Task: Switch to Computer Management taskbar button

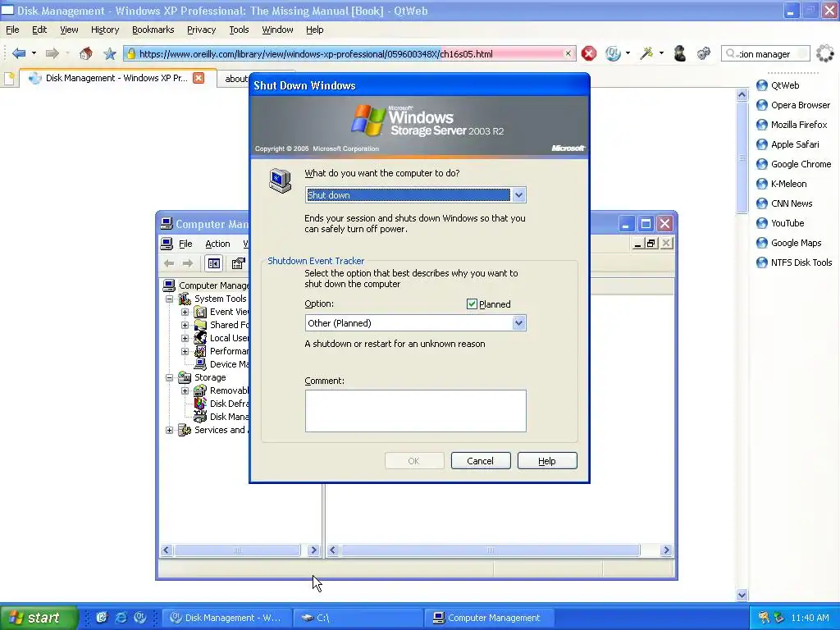Action: pos(491,618)
